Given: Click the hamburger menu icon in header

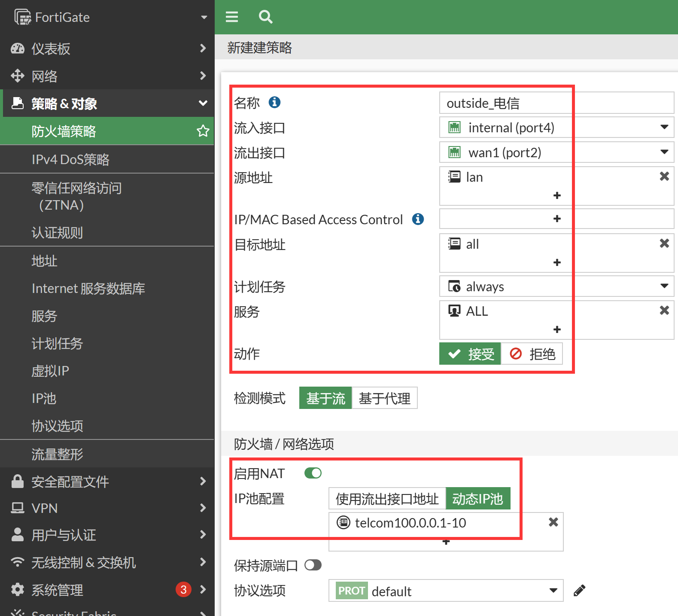Looking at the screenshot, I should point(232,17).
